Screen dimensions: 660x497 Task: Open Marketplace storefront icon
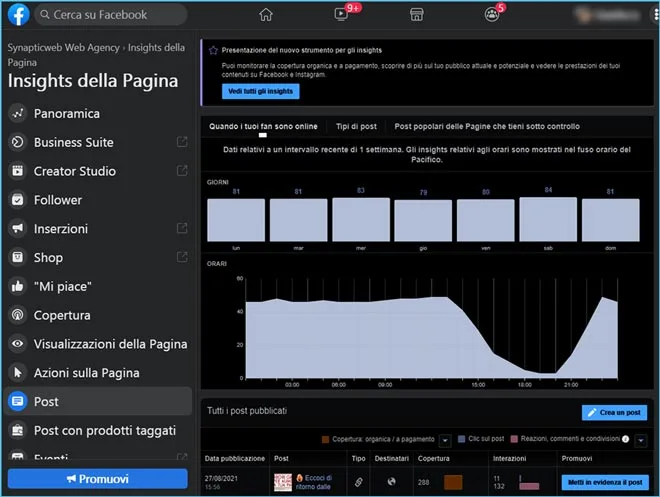point(416,15)
